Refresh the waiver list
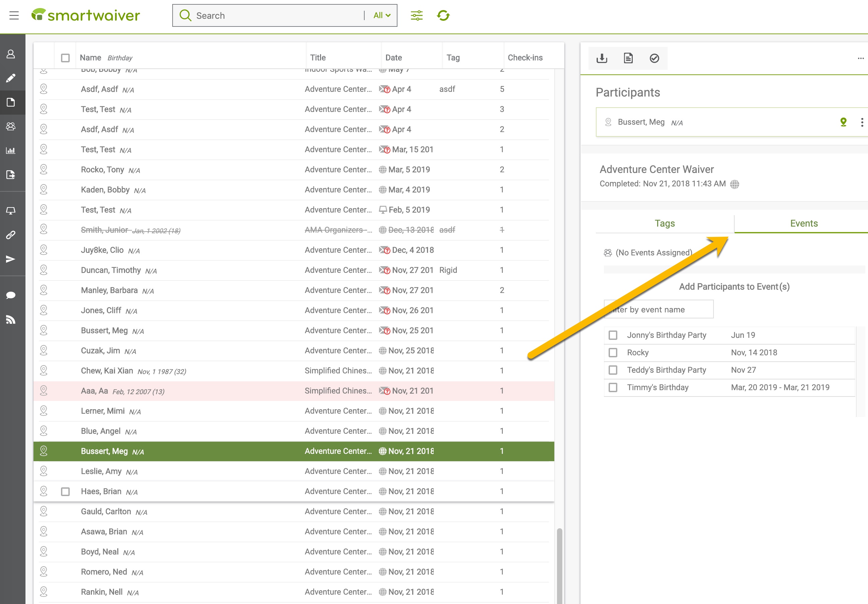The height and width of the screenshot is (604, 868). 443,15
